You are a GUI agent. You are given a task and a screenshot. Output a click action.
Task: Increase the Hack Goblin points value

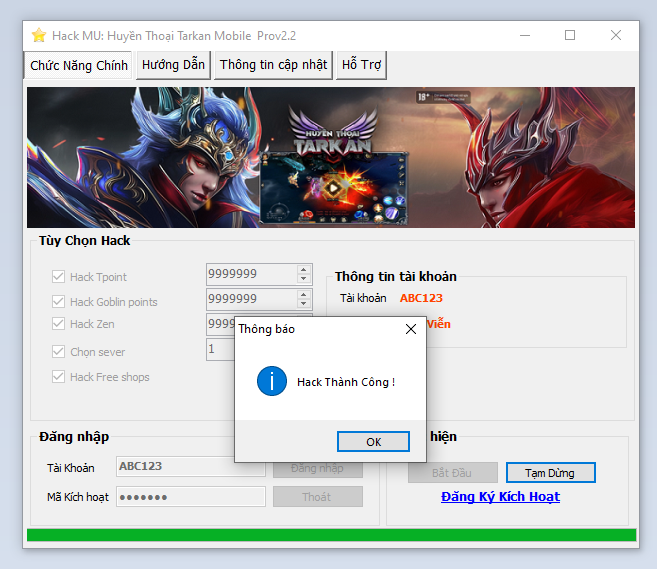304,295
